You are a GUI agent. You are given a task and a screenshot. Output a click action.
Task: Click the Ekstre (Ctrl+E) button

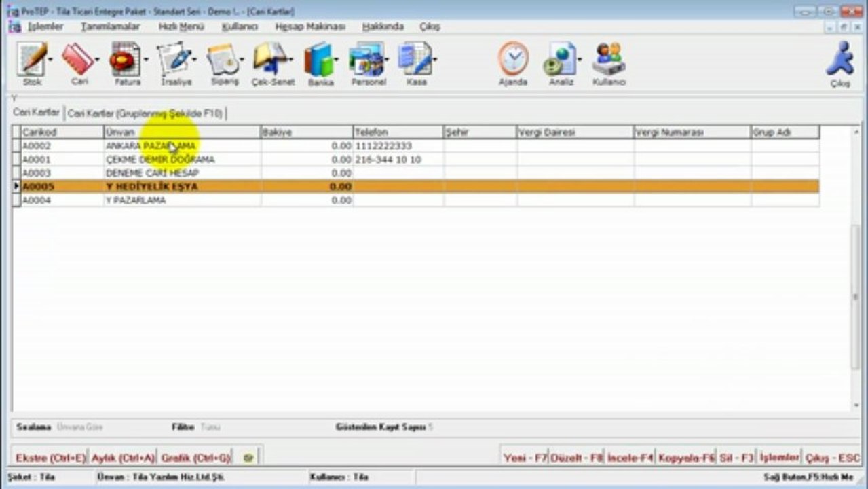(51, 458)
